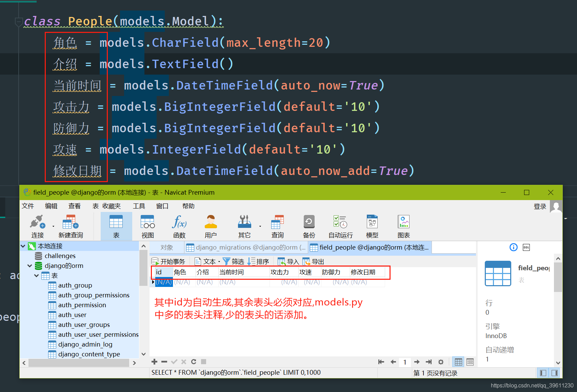
Task: Click the 导入 import button
Action: (288, 261)
